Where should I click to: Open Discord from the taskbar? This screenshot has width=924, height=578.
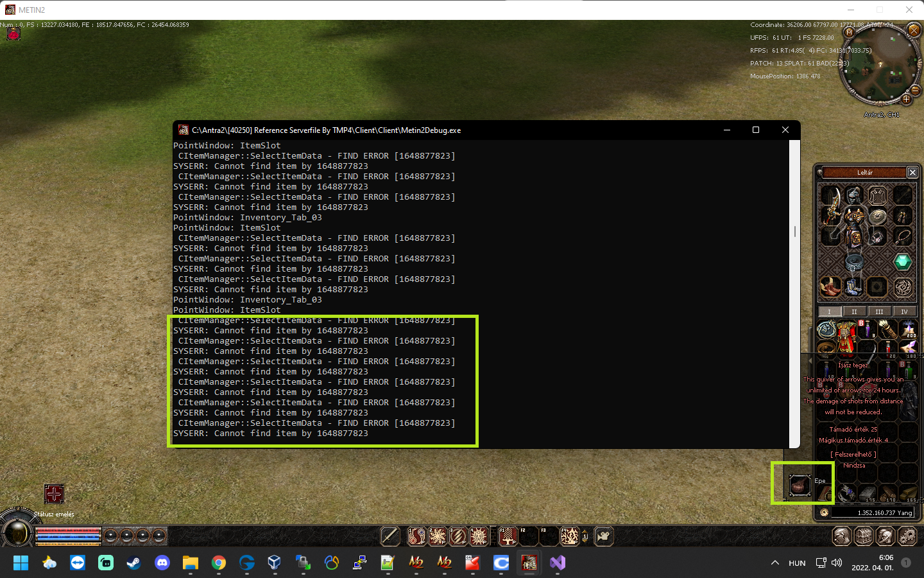(162, 563)
